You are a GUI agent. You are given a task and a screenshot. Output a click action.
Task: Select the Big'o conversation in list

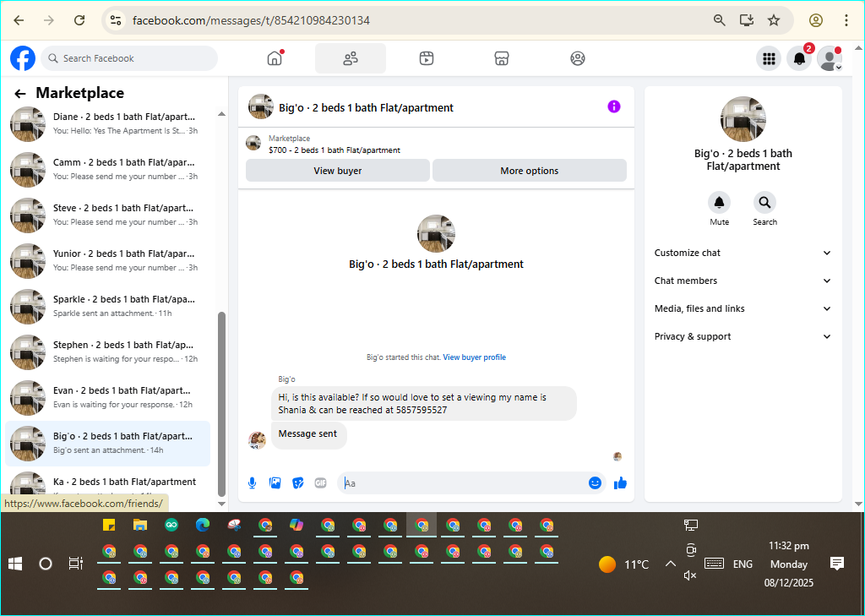pos(108,444)
